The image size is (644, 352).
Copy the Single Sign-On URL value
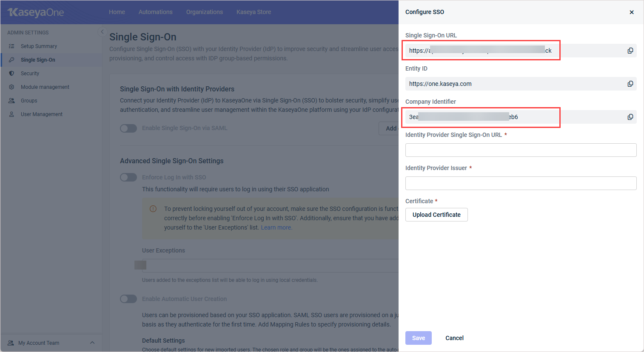[x=630, y=51]
